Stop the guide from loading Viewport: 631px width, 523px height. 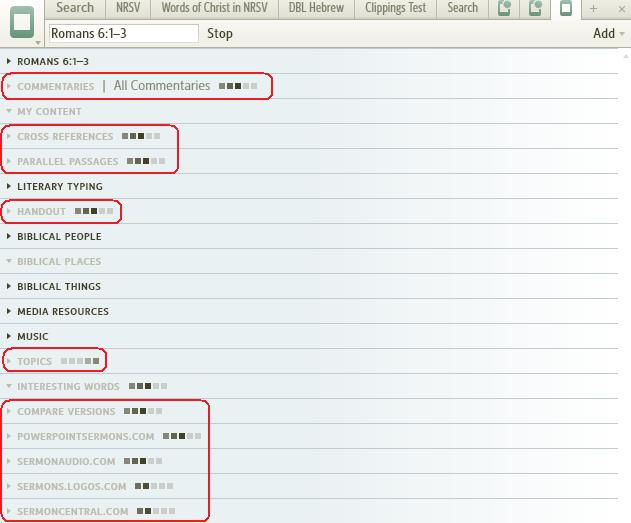click(220, 33)
